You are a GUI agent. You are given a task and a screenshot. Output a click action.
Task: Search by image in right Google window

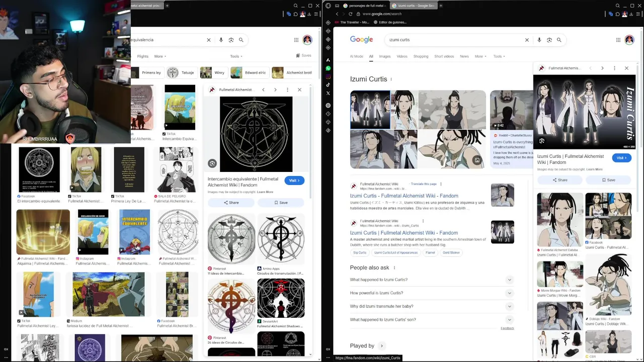(549, 40)
